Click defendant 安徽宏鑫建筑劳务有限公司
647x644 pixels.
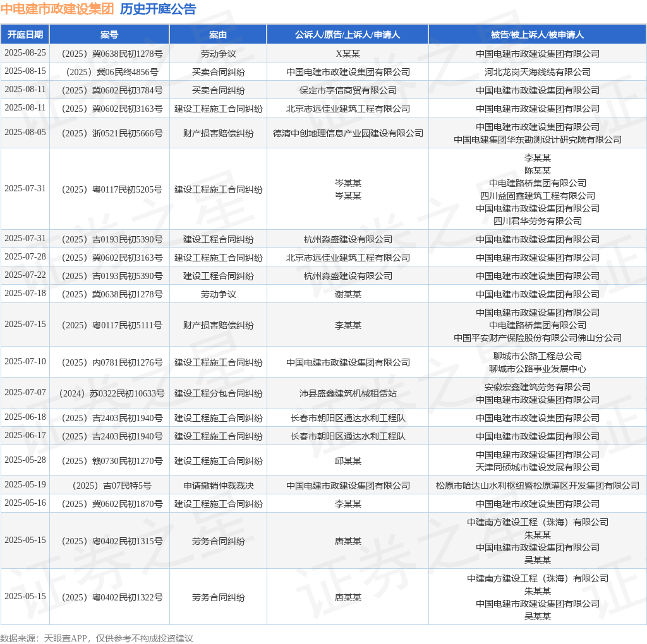[x=538, y=387]
